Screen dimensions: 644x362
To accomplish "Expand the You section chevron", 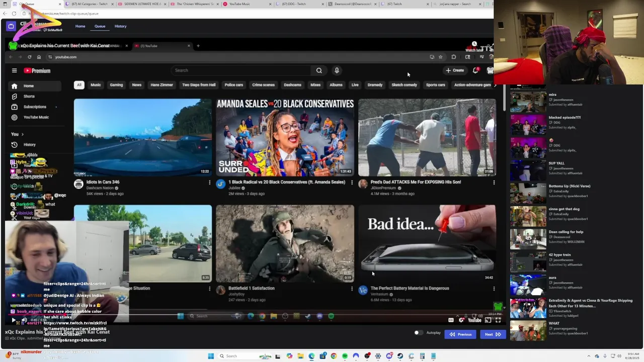I will tap(22, 134).
